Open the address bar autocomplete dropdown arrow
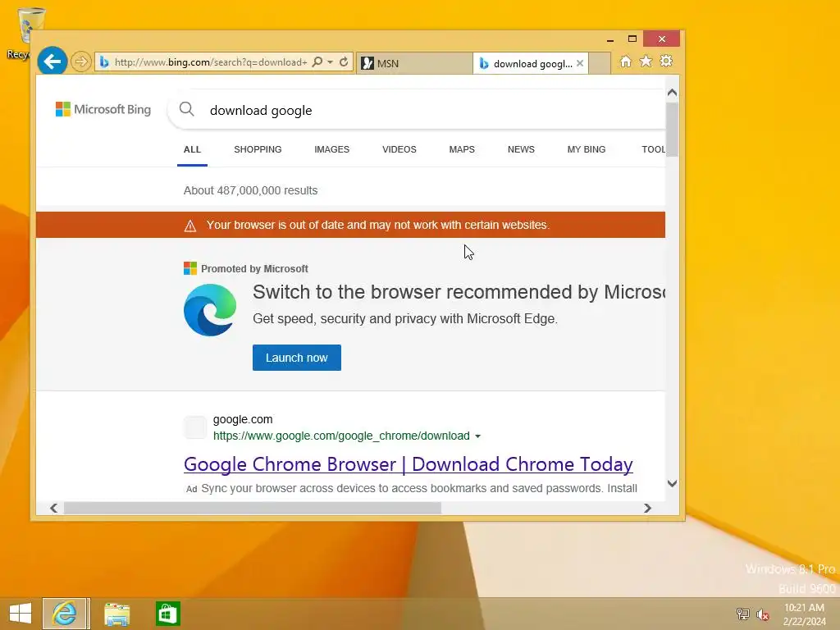 [x=330, y=62]
